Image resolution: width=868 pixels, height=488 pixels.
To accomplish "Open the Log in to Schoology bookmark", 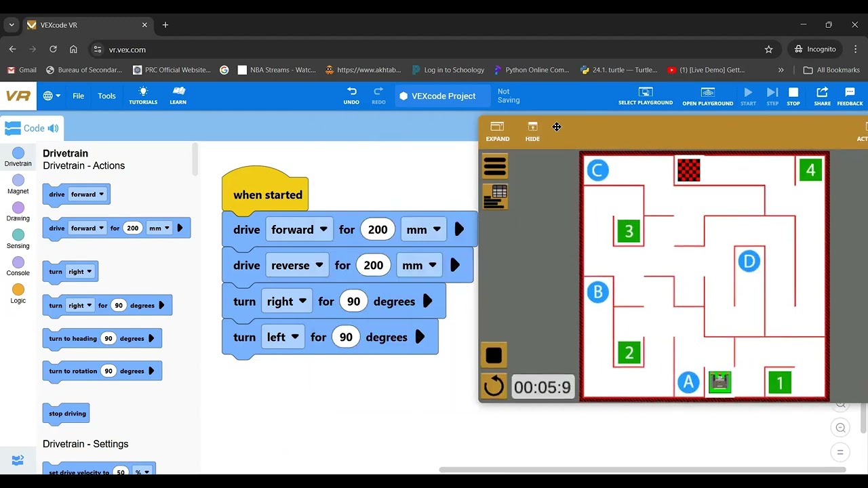I will pyautogui.click(x=447, y=70).
